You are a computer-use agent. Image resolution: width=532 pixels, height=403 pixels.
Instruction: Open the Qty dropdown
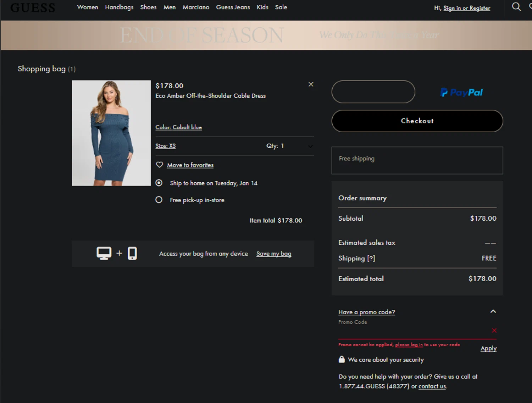[290, 146]
